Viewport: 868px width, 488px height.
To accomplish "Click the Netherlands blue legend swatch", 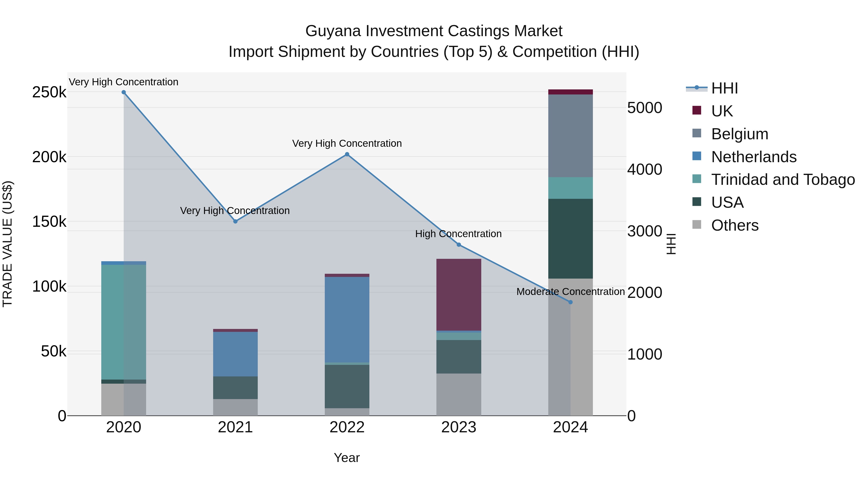I will tap(697, 156).
